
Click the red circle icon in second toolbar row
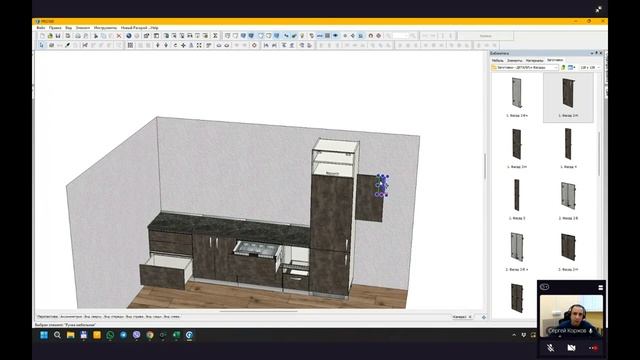click(254, 45)
